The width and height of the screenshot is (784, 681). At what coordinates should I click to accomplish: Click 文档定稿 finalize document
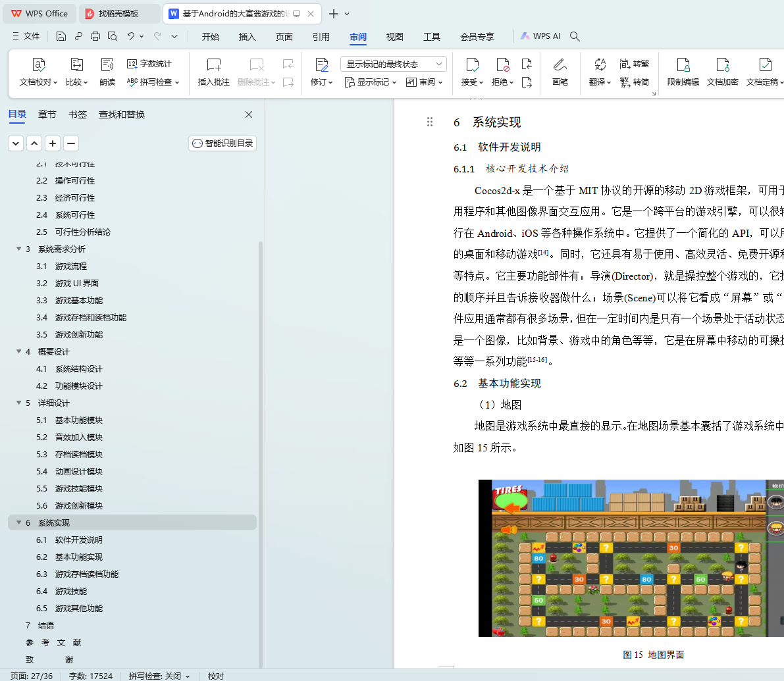[x=764, y=72]
